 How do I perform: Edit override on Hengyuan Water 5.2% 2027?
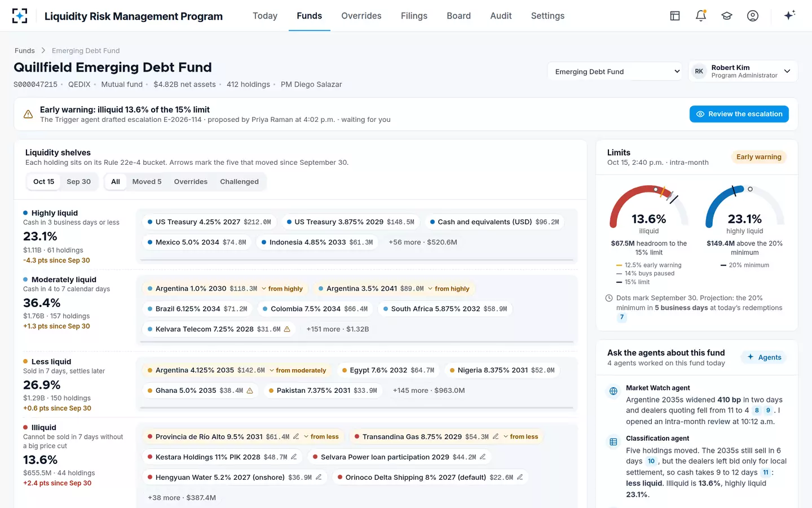pos(319,478)
